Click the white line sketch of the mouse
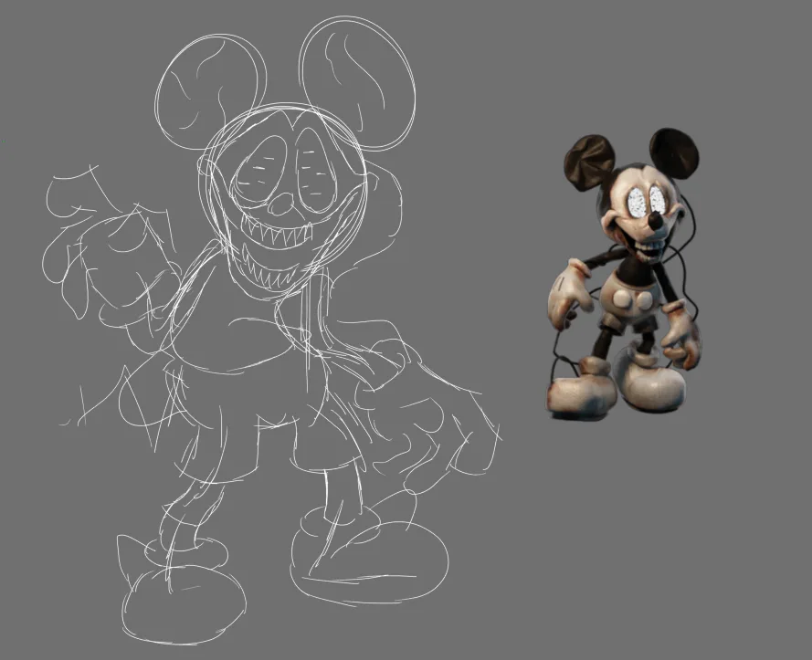 click(x=272, y=331)
